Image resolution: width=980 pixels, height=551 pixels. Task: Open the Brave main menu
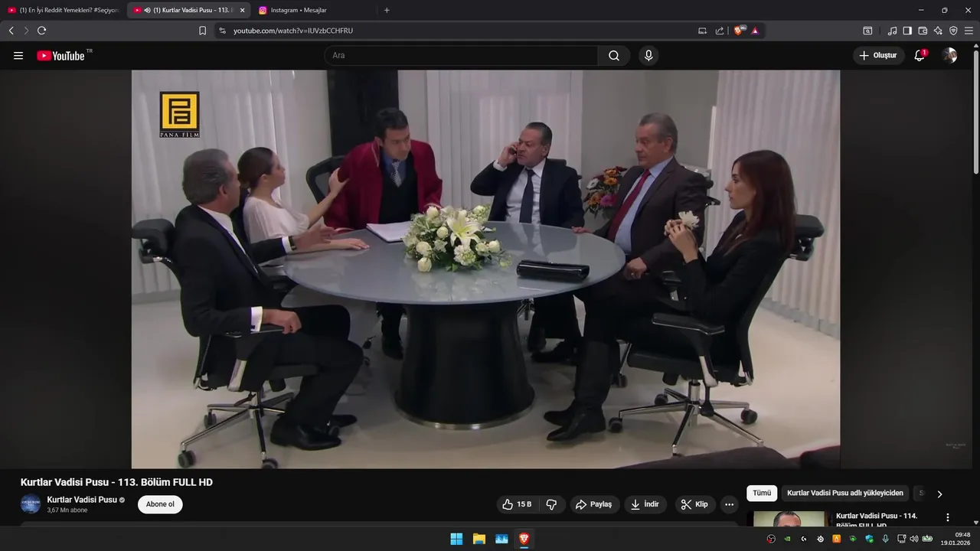click(x=969, y=31)
